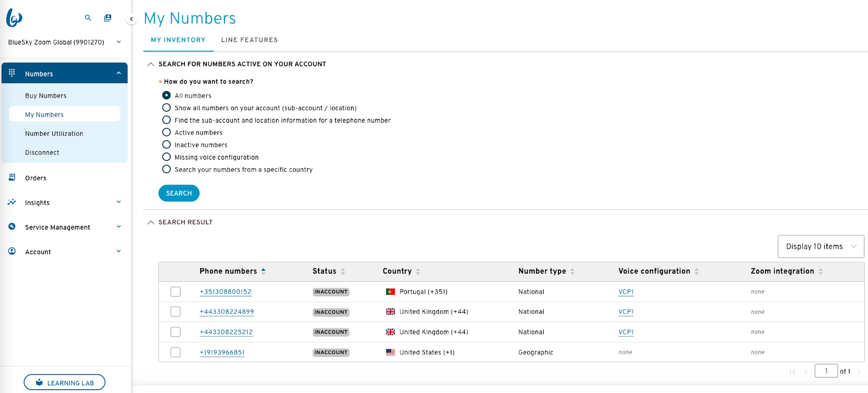Select Search your numbers from a specific country

167,169
